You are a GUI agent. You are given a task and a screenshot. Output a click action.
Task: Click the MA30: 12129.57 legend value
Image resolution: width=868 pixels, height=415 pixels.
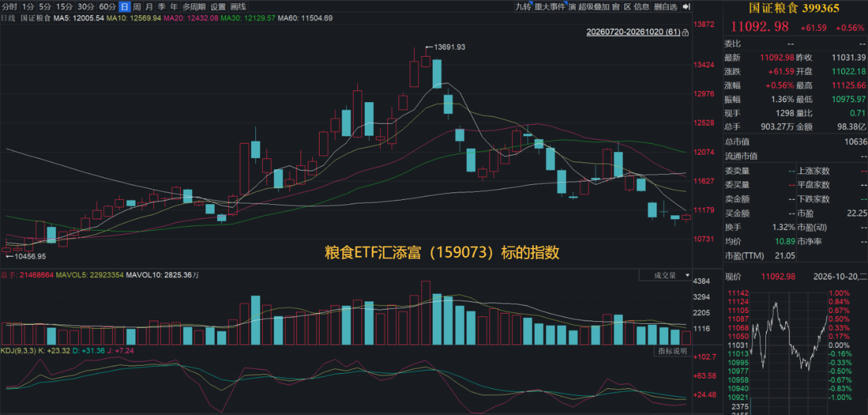tap(249, 18)
